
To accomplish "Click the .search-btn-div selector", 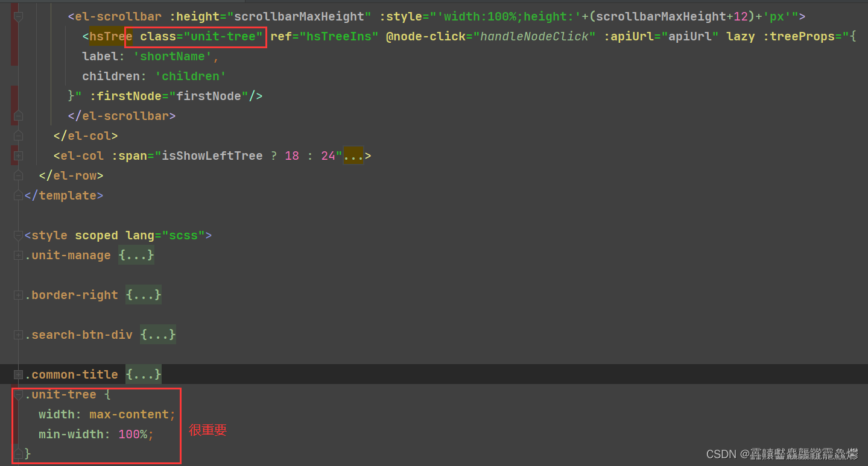I will click(78, 335).
